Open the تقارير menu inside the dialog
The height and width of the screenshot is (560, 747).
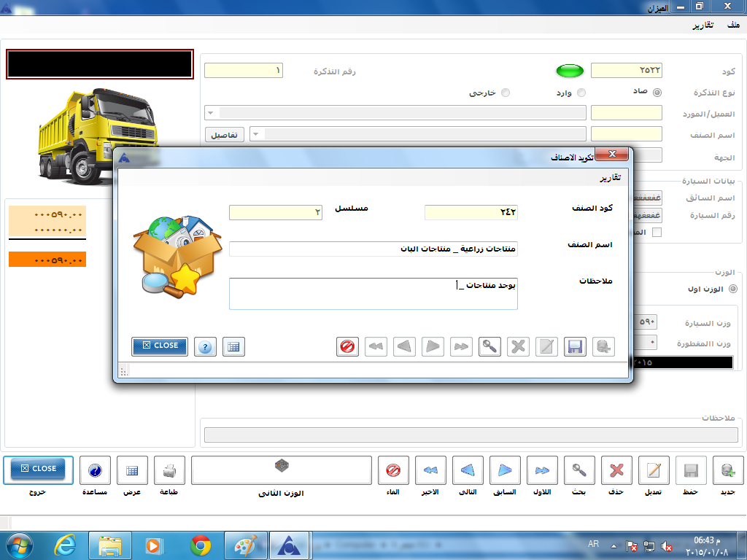pos(611,177)
